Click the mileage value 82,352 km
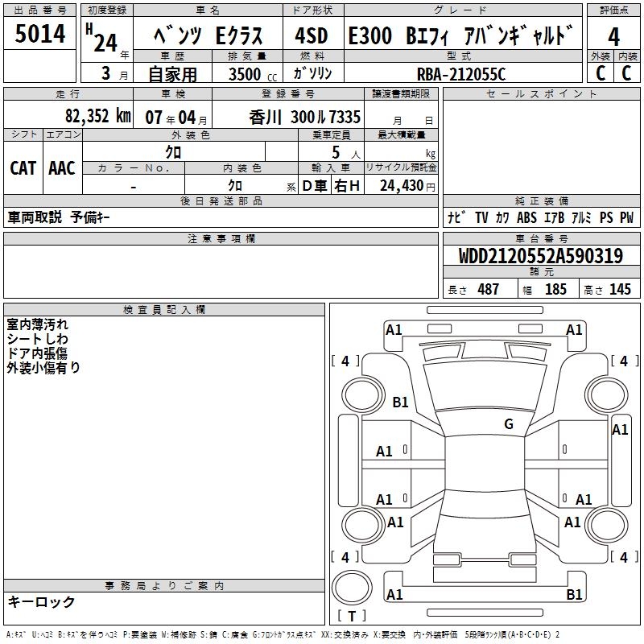 click(x=98, y=116)
